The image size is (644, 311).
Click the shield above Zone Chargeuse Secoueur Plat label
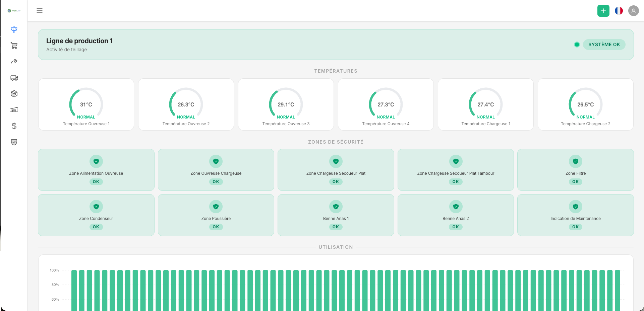pyautogui.click(x=336, y=161)
